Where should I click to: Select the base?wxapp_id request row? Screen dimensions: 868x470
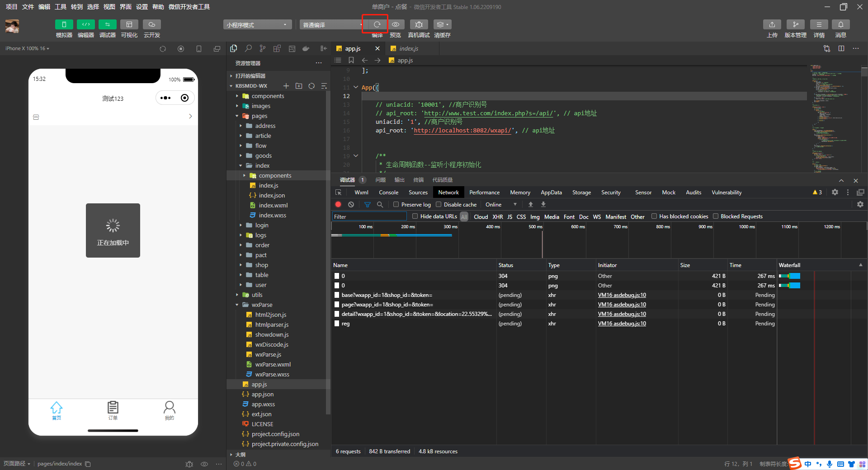pos(554,295)
